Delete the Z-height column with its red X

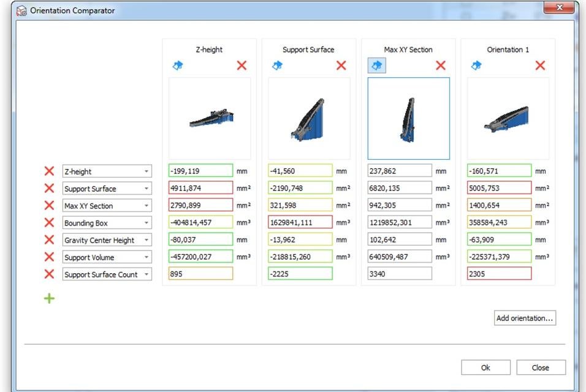(x=242, y=66)
